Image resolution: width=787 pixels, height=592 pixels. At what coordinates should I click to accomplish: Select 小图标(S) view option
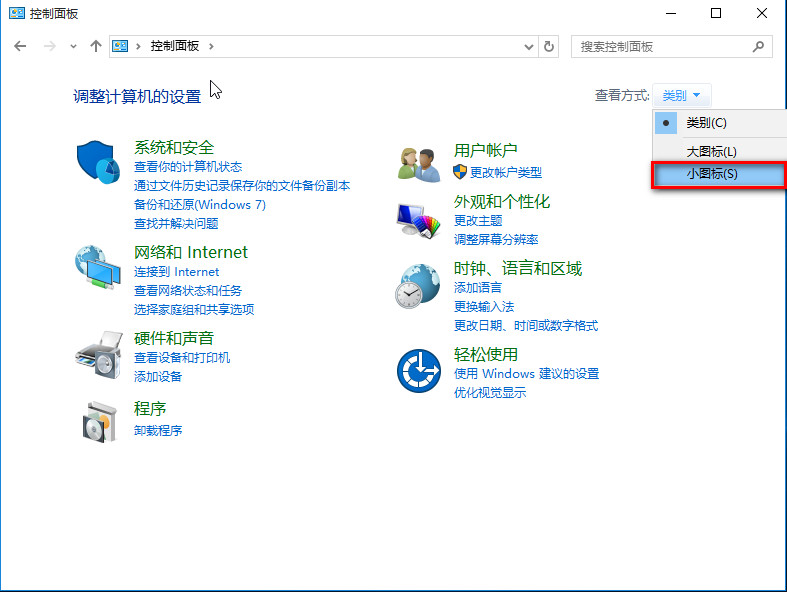point(719,174)
